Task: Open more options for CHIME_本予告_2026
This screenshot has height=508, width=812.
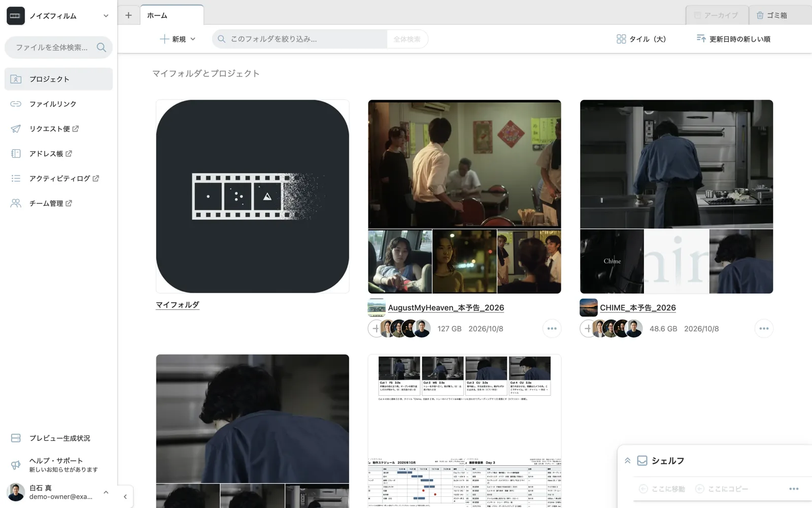Action: coord(764,329)
